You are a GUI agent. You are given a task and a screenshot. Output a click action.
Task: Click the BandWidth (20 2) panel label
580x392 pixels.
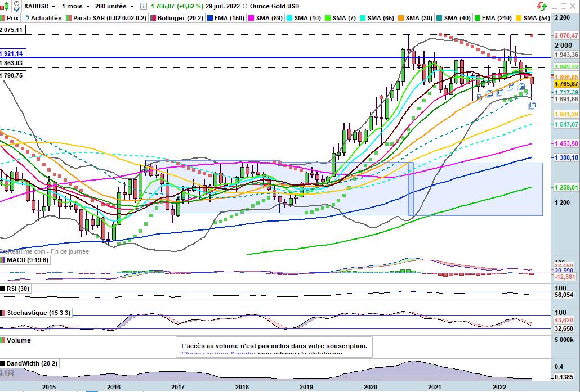32,363
